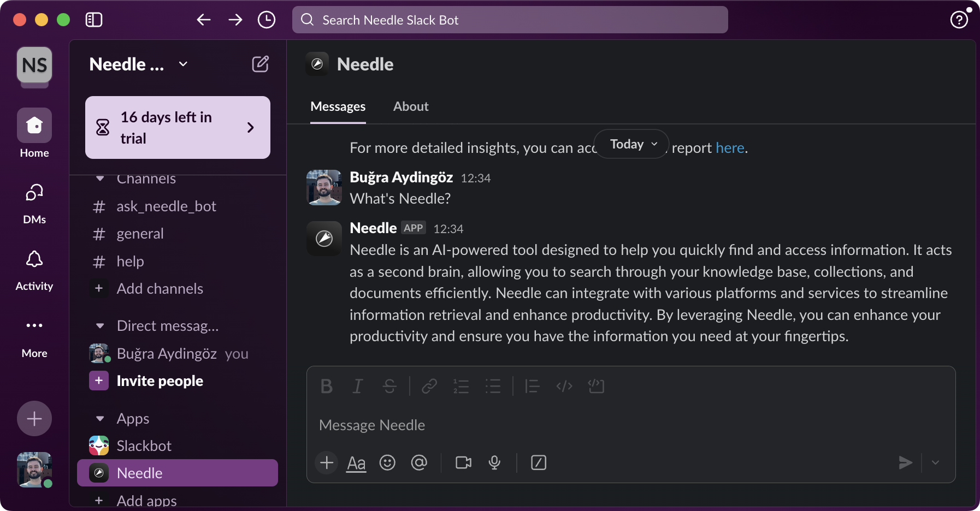Insert a link in composer
The height and width of the screenshot is (511, 980).
[x=429, y=387]
